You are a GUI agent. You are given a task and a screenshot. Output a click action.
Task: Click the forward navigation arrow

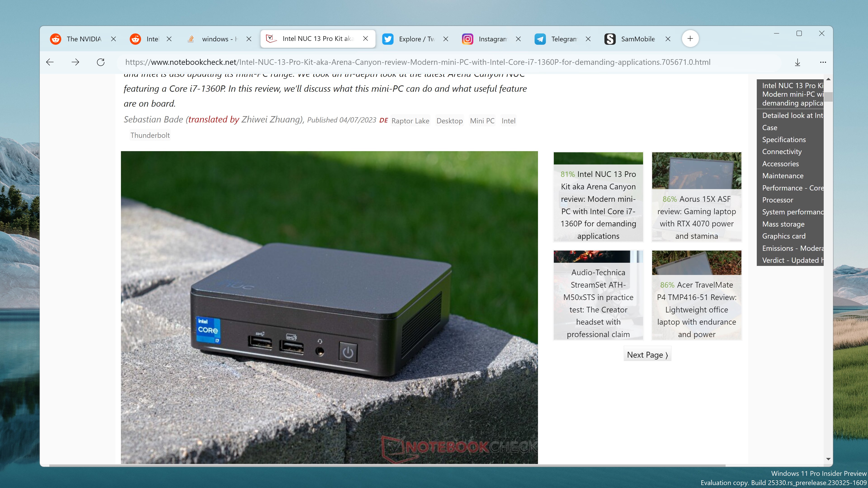click(x=75, y=62)
